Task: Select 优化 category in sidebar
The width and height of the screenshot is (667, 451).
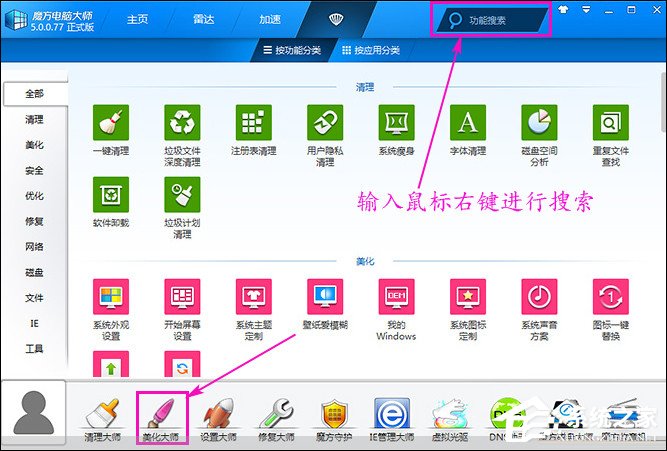Action: tap(34, 196)
